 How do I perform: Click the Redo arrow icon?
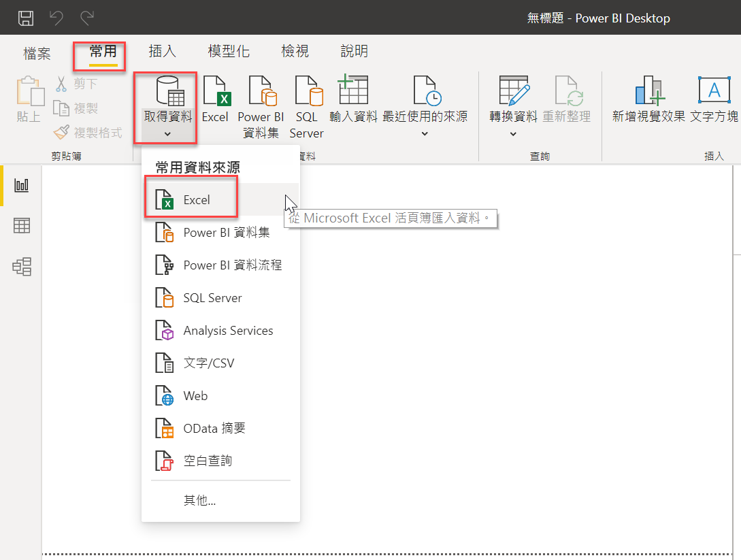click(87, 18)
